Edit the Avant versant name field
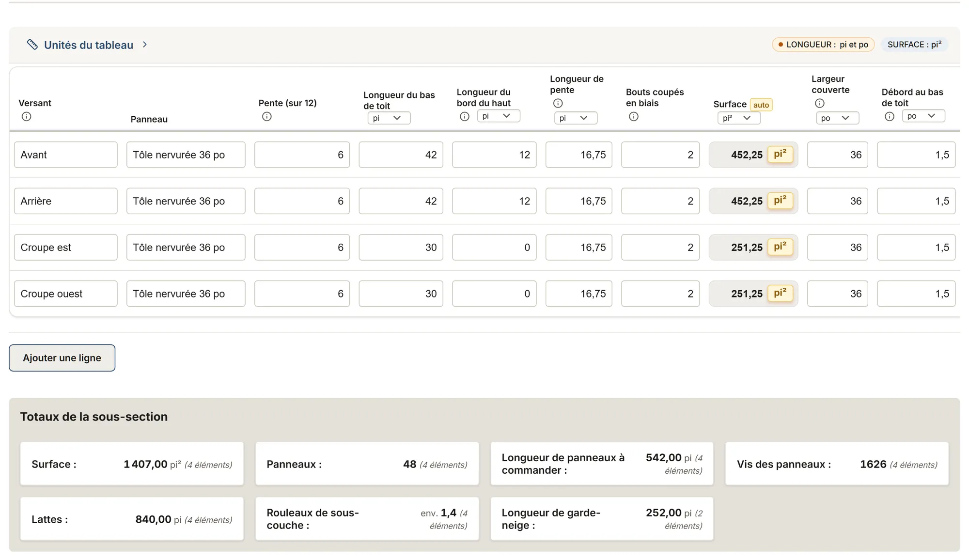Image resolution: width=969 pixels, height=560 pixels. click(66, 155)
